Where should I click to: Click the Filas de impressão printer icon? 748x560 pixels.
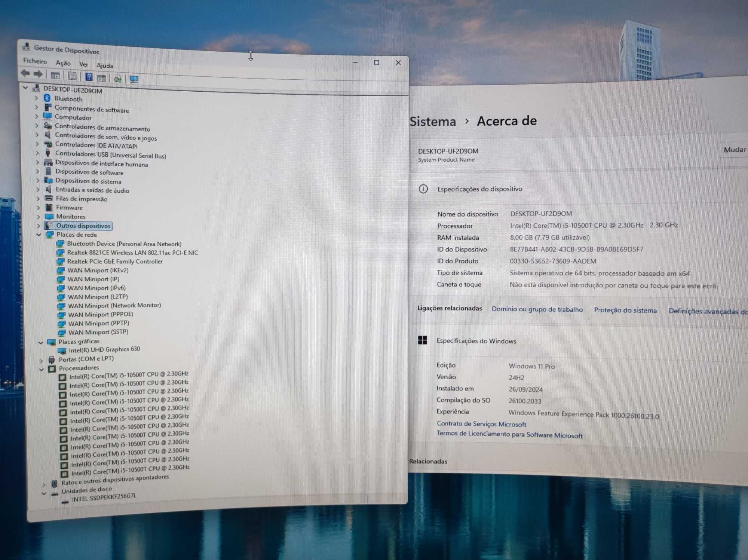(49, 198)
